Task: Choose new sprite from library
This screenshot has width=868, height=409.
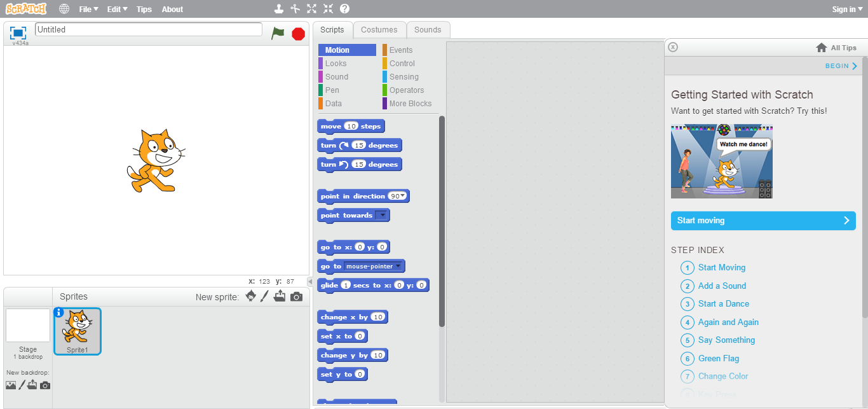Action: point(251,296)
